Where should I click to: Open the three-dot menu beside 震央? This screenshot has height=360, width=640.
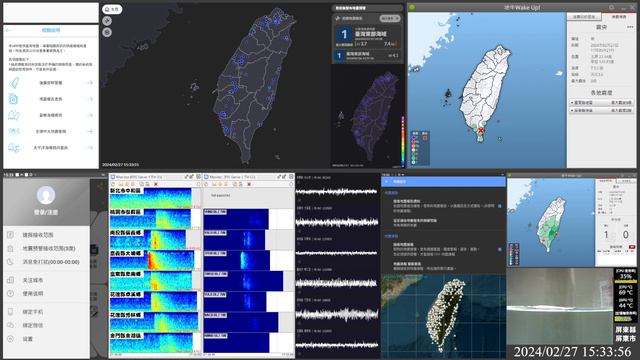coord(630,27)
